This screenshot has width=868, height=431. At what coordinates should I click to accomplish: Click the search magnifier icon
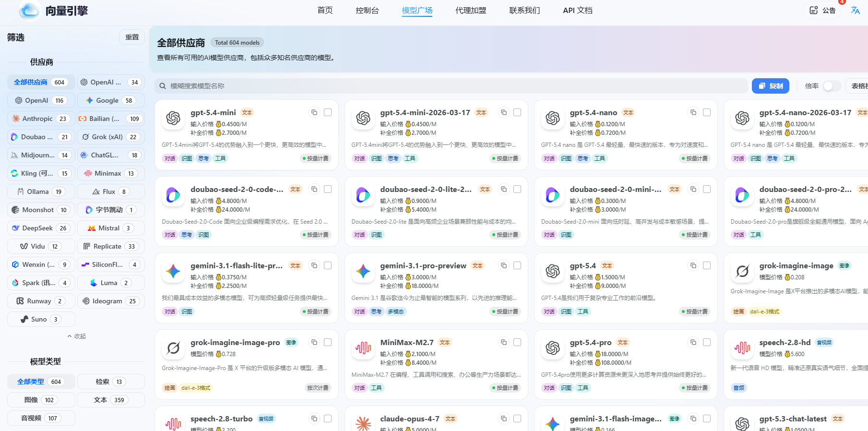pyautogui.click(x=163, y=86)
